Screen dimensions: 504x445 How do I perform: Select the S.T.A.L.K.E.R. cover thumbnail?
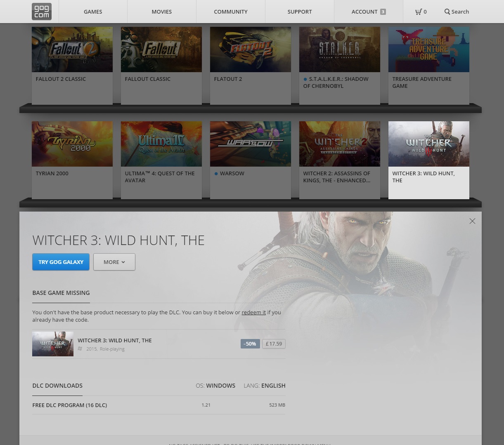[x=340, y=49]
